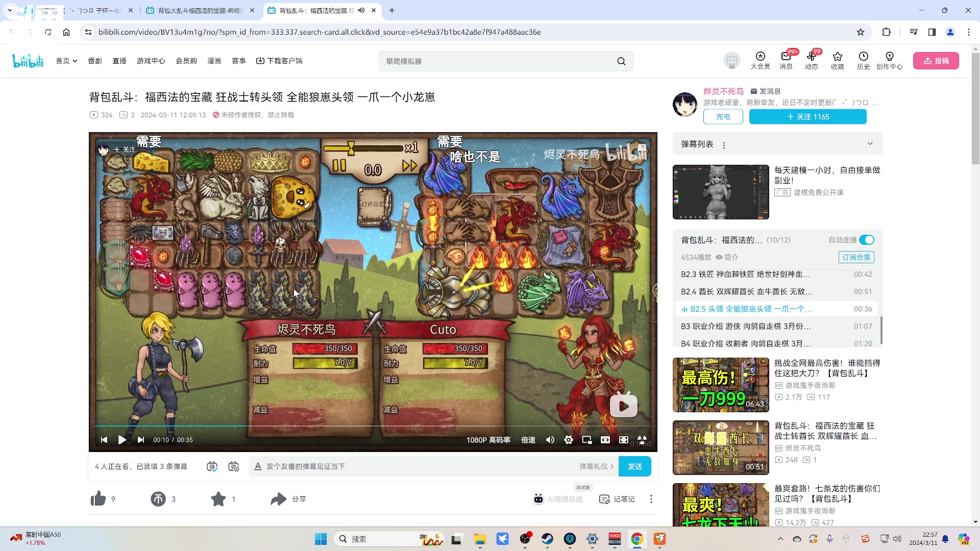Toggle 自动连播 autoplay switch
This screenshot has width=980, height=551.
click(x=867, y=240)
